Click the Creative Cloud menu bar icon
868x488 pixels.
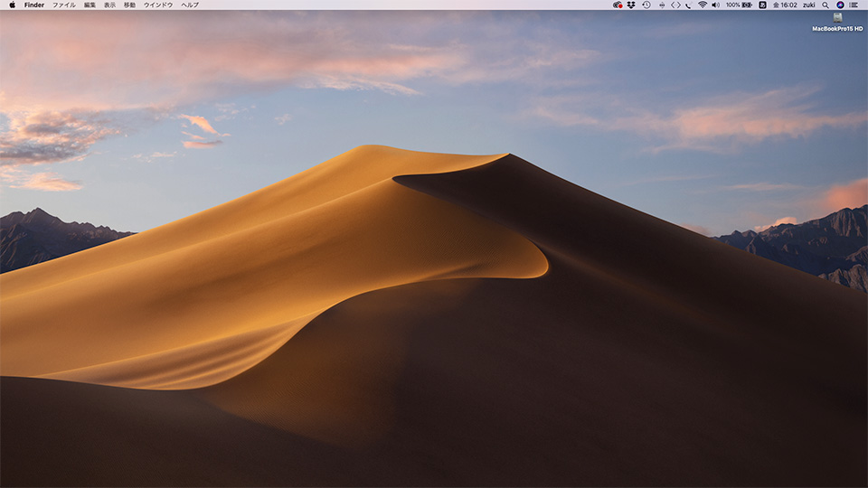pos(618,5)
